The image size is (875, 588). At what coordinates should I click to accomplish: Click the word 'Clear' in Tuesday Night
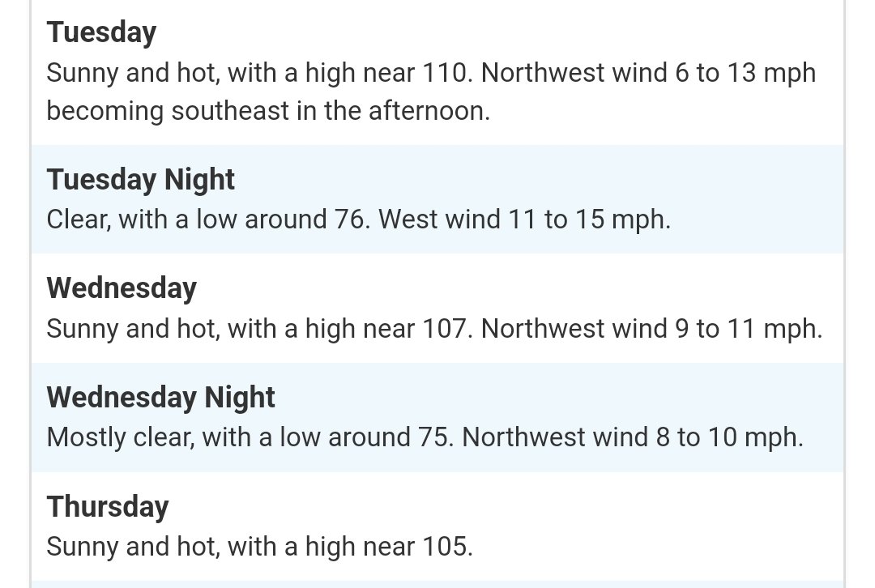pos(79,219)
